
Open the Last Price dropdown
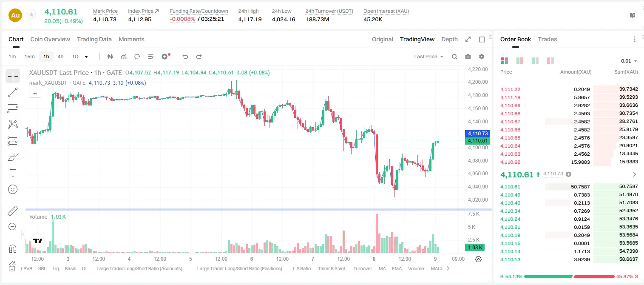click(x=428, y=57)
